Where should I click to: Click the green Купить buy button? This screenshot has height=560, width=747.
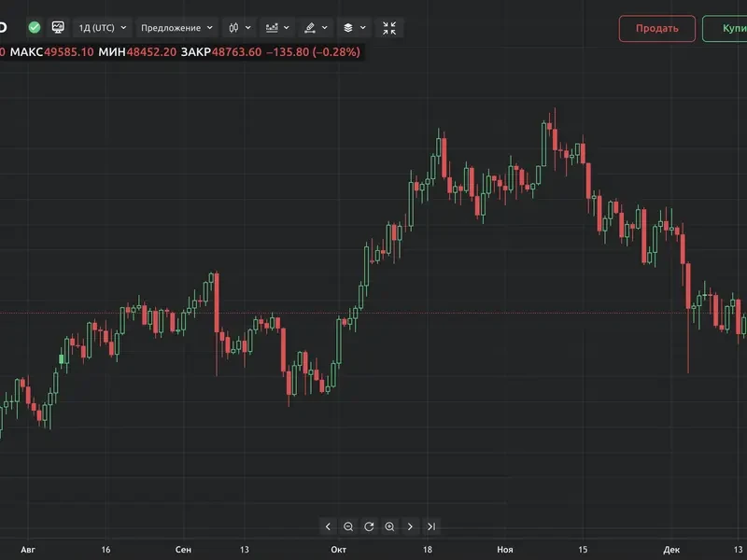click(x=725, y=29)
